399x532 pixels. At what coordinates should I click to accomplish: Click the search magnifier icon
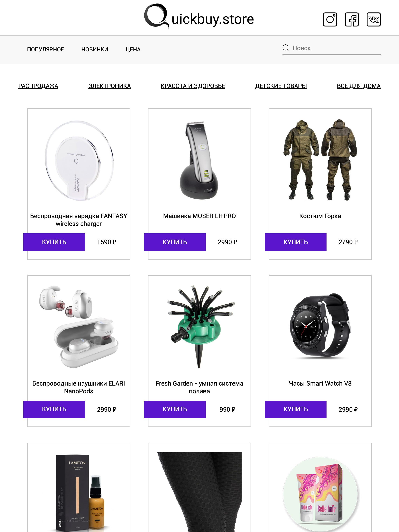click(286, 48)
